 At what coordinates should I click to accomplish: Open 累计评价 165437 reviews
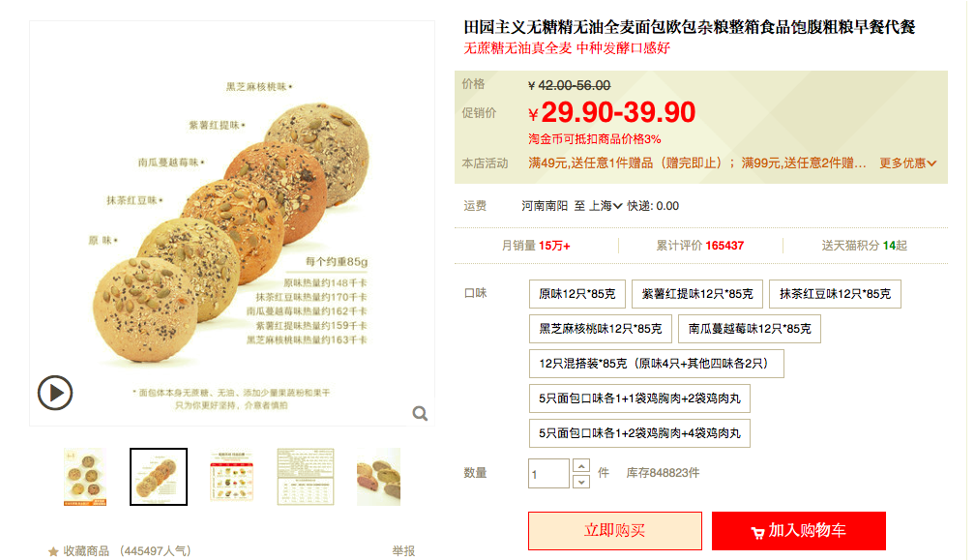point(699,246)
